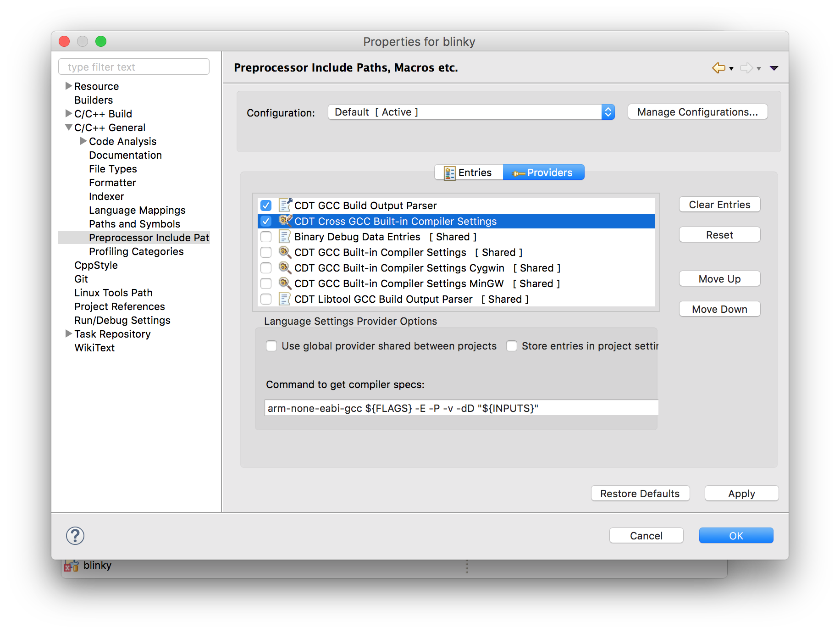Open back history dropdown arrow
Screen dimensions: 840x633
731,68
